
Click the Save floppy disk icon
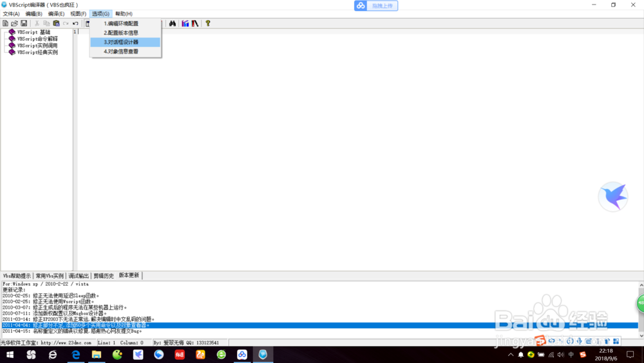pyautogui.click(x=24, y=23)
